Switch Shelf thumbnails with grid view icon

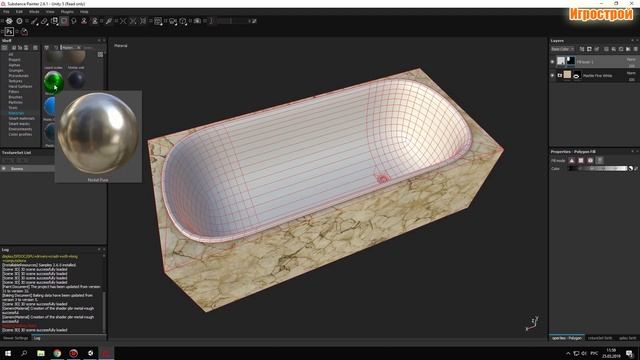[x=100, y=54]
